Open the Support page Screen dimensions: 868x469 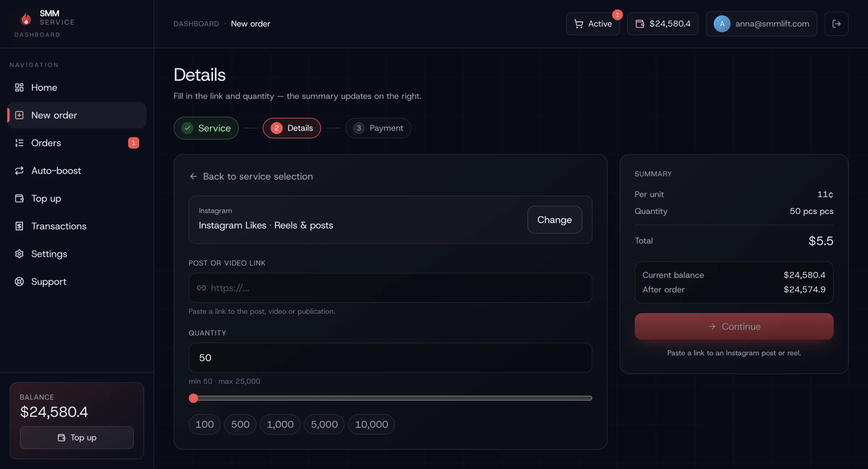click(49, 282)
